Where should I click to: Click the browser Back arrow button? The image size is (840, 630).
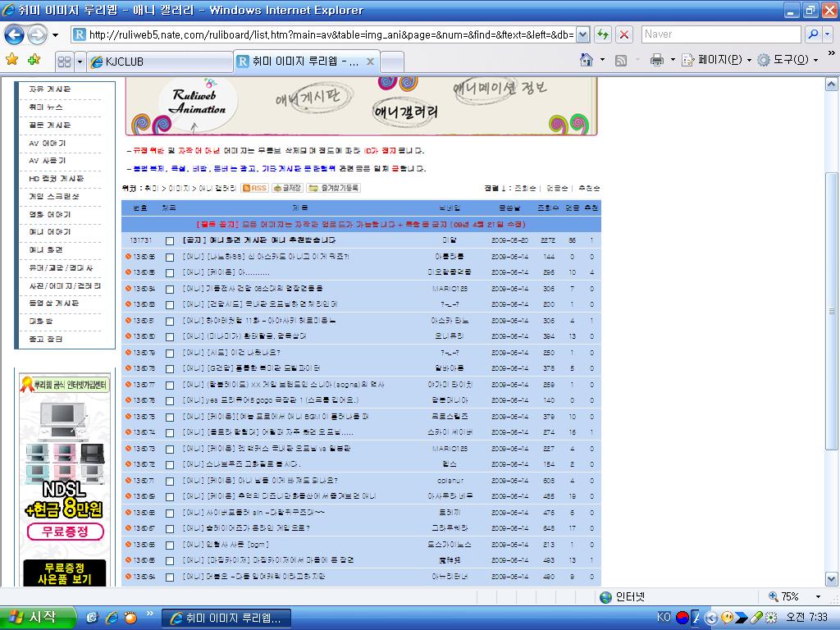(14, 34)
